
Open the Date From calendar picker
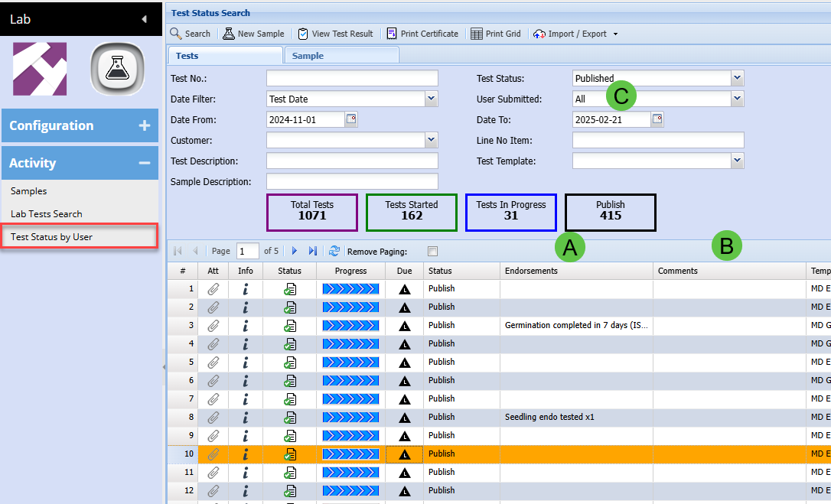[351, 119]
